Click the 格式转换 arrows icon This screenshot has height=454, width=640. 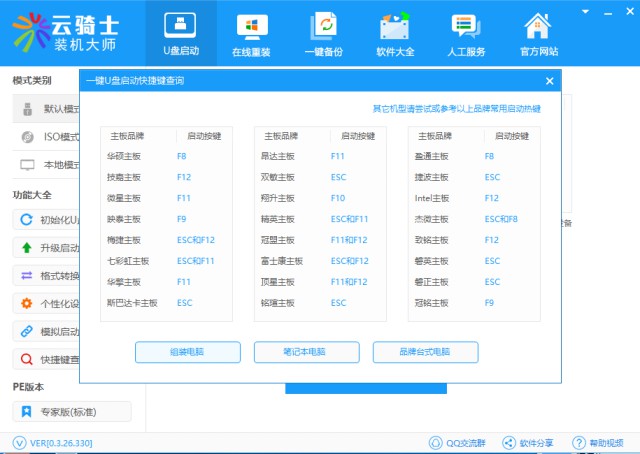coord(27,276)
